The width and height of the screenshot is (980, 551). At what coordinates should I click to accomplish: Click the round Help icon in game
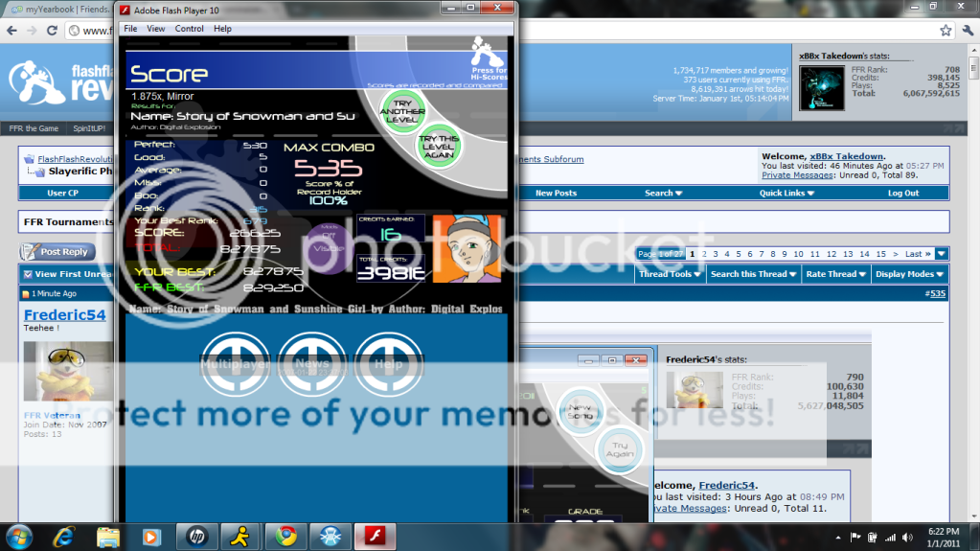tap(389, 364)
